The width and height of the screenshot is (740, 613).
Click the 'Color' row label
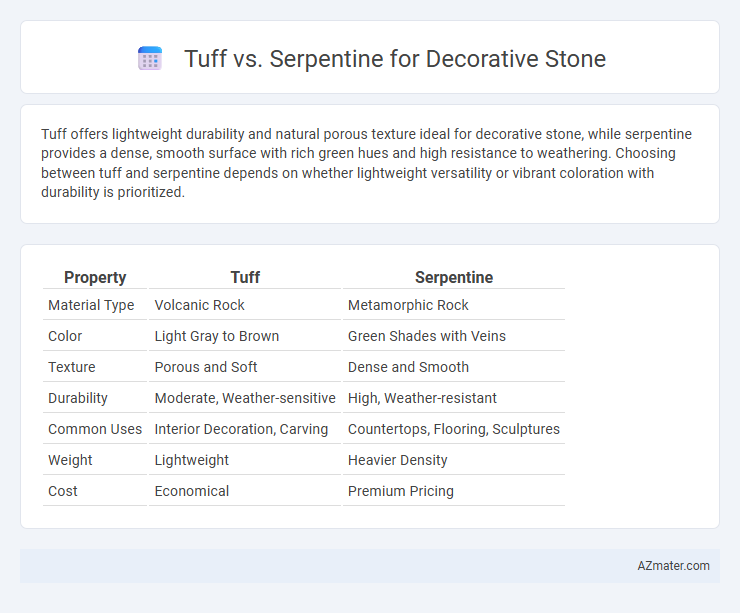tap(65, 336)
